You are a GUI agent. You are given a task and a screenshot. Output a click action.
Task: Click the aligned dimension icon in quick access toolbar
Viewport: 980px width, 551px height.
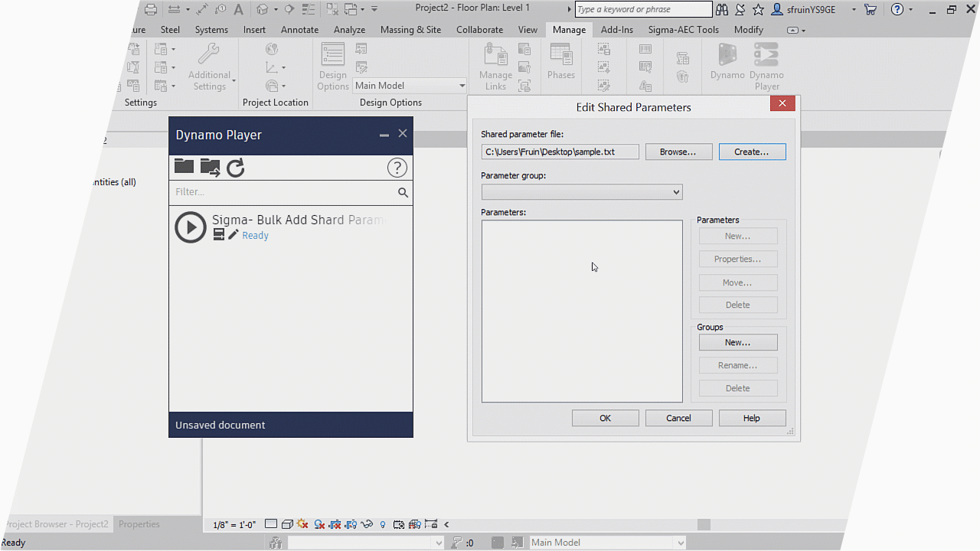click(x=202, y=9)
